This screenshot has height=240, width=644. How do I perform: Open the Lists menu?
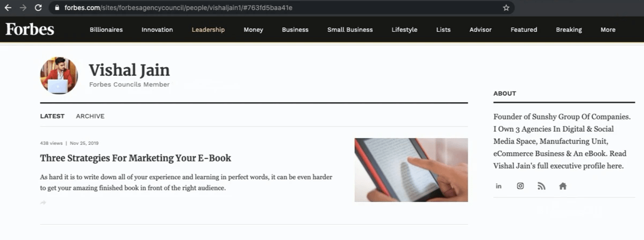pyautogui.click(x=443, y=30)
